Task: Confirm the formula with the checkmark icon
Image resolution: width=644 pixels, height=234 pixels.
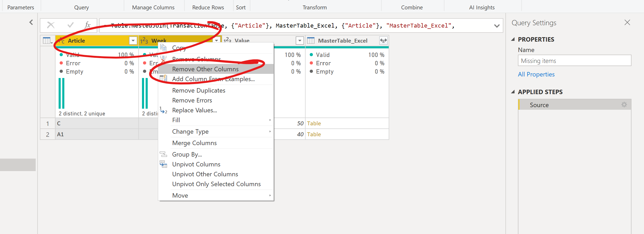Action: 70,25
